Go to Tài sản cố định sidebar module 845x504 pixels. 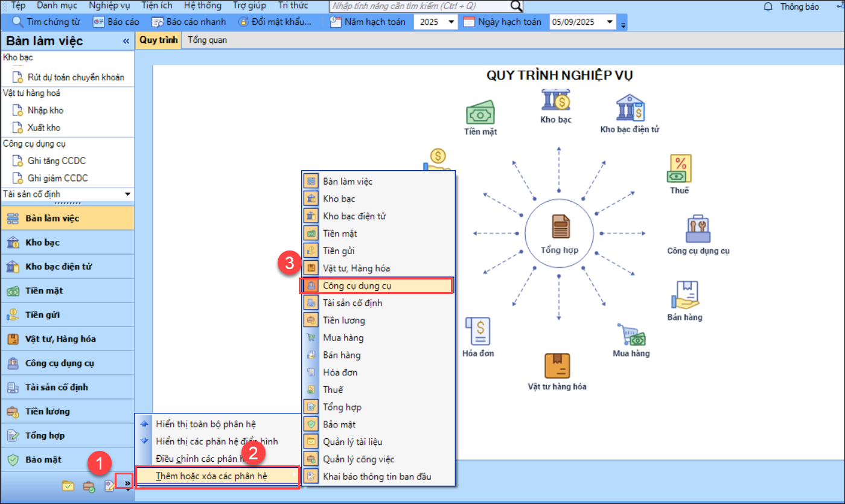[68, 387]
